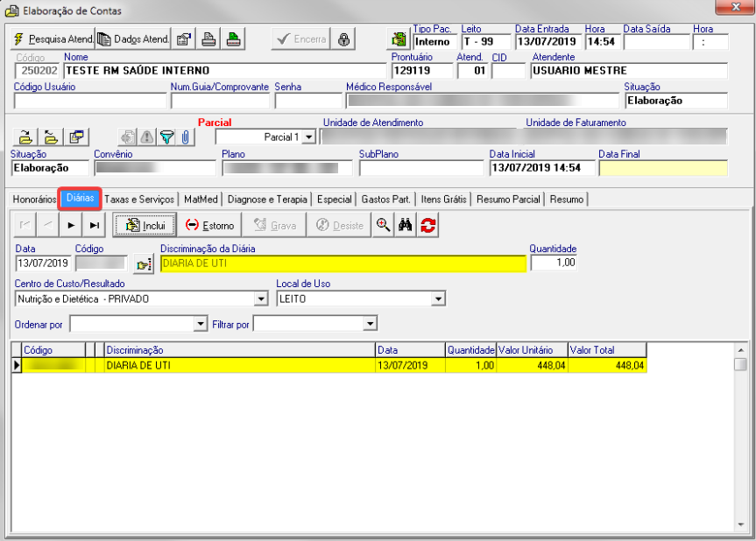Click the CID input field

508,71
